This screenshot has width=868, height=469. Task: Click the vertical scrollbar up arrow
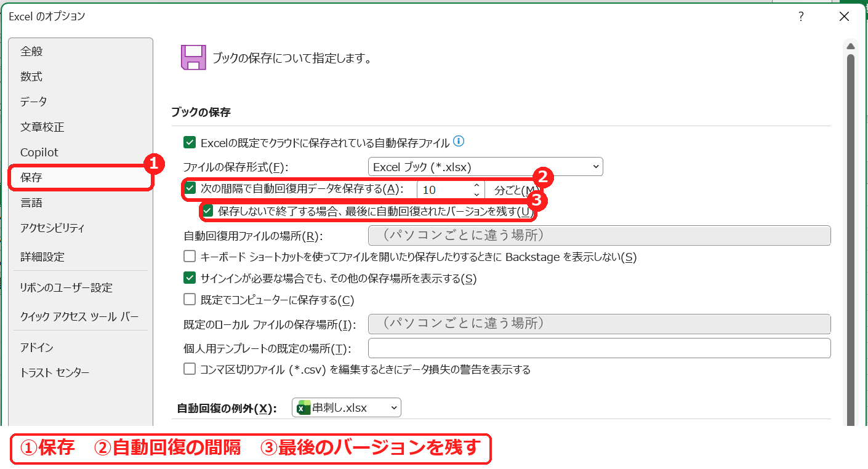851,47
